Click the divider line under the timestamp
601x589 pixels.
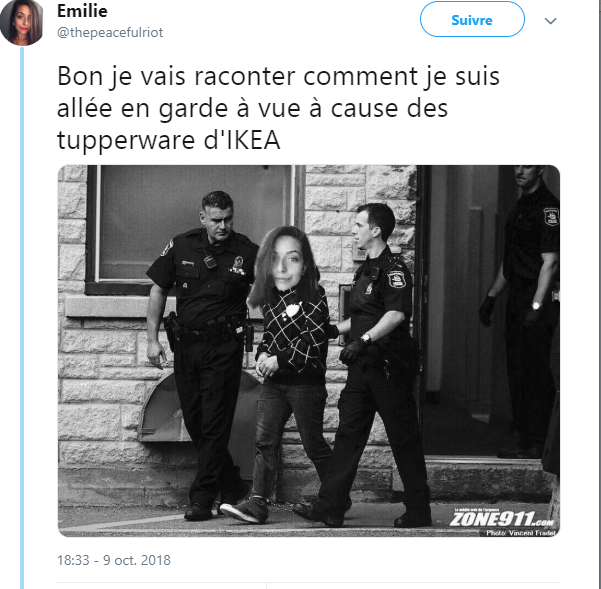[308, 583]
